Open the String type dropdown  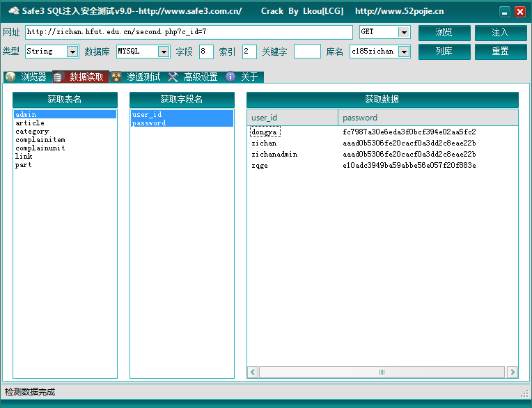tap(72, 52)
